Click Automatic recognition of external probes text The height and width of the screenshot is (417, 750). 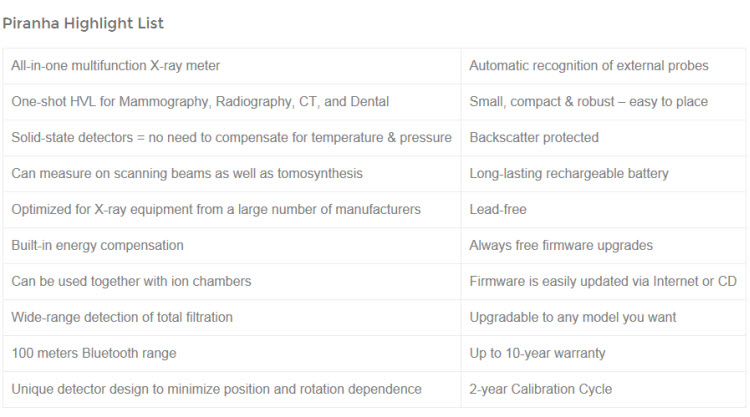588,66
